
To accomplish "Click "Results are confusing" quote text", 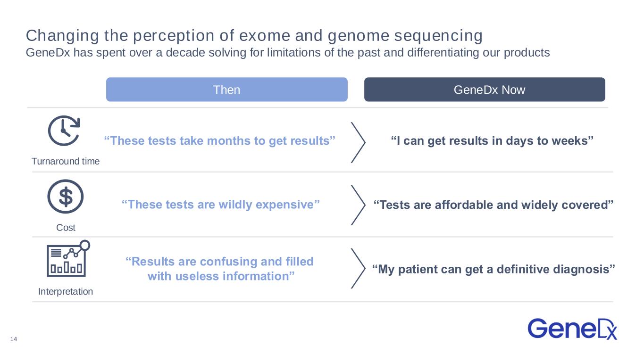I will click(219, 269).
